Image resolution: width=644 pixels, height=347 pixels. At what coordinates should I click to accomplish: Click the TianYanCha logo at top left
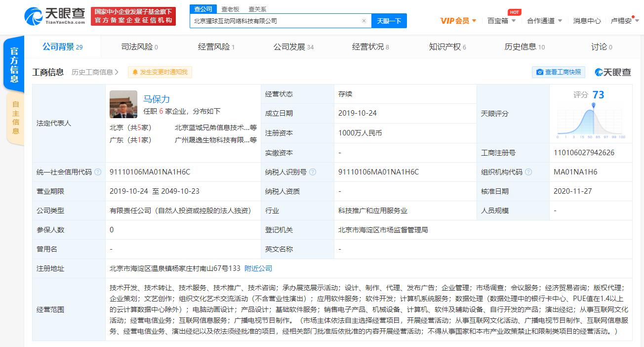coord(54,16)
